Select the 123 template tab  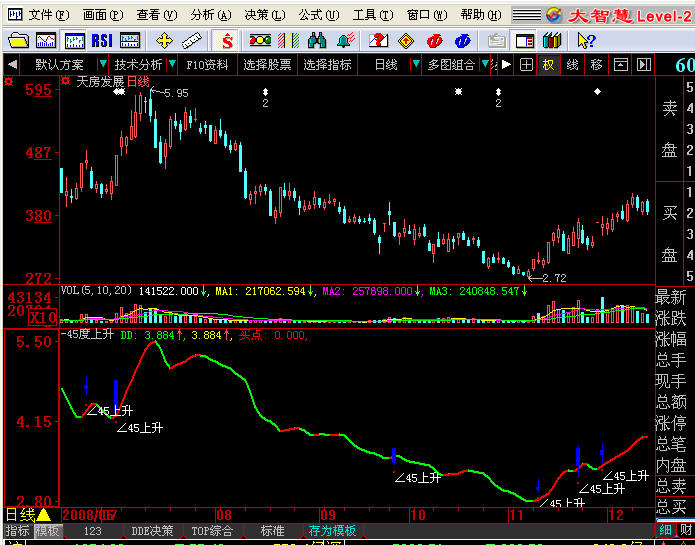92,530
